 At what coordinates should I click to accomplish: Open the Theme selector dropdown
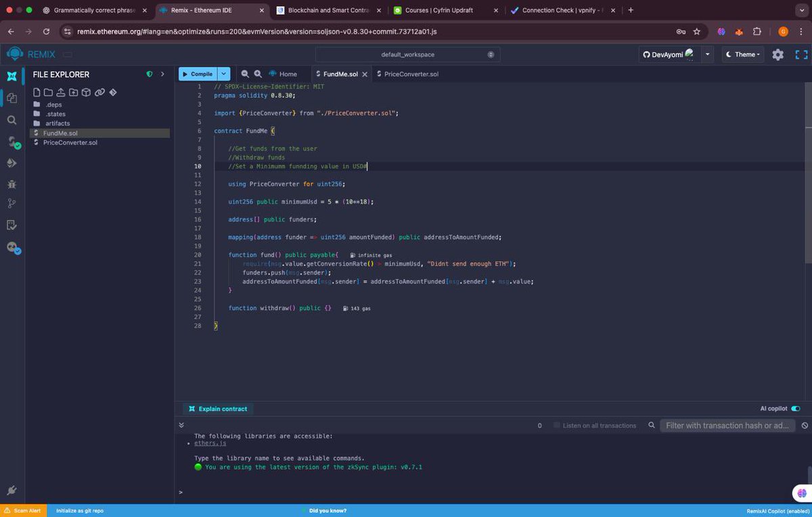point(742,54)
